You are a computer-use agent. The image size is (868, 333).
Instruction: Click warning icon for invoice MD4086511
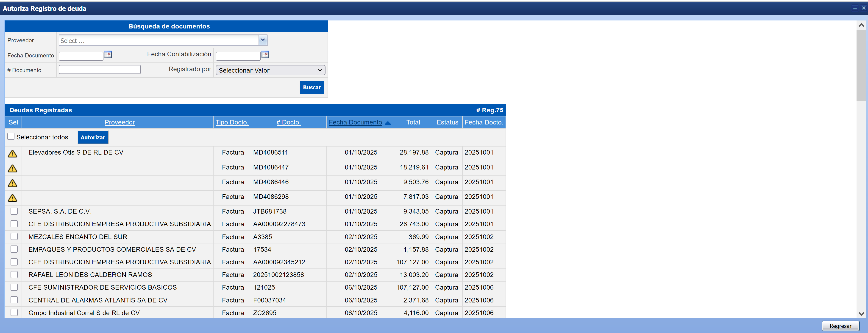(12, 154)
